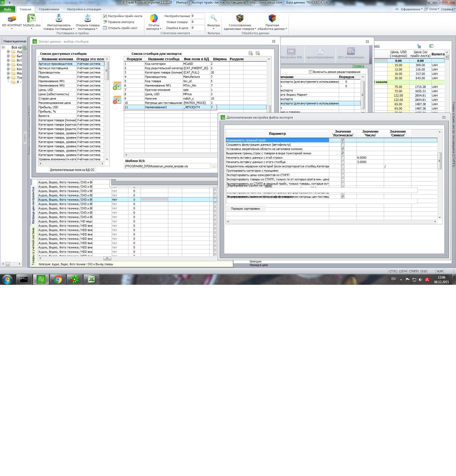Click the first database icon above export list
Viewport: 456px width, 476px height.
(251, 53)
